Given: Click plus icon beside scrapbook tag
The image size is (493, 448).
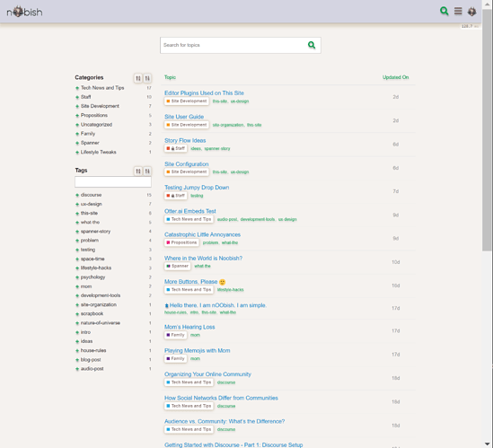Looking at the screenshot, I should tap(77, 313).
